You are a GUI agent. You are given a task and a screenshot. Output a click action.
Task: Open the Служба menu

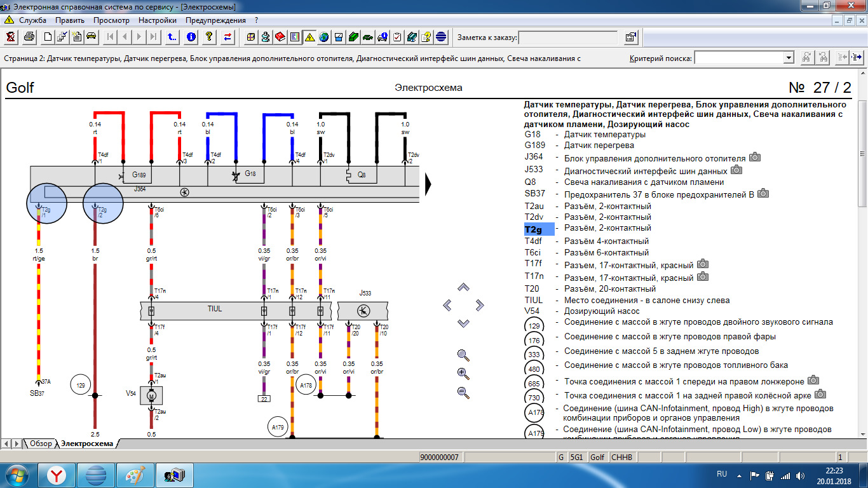click(32, 20)
